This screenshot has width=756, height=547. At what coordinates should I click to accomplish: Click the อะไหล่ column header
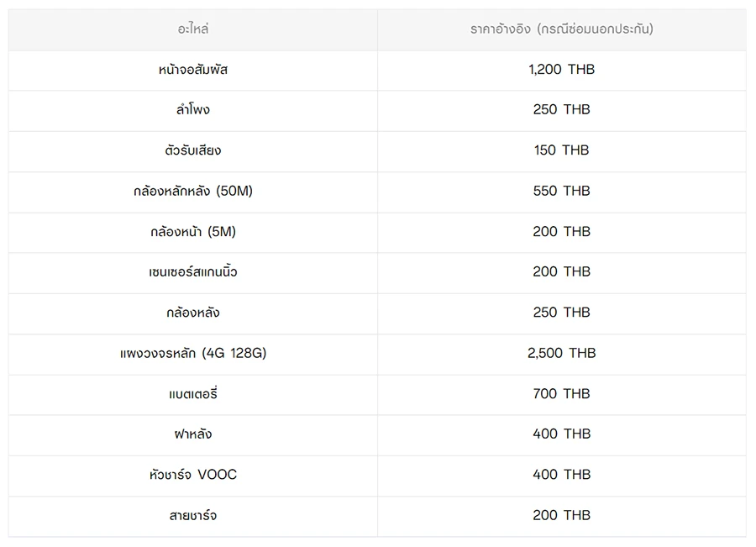pos(193,29)
